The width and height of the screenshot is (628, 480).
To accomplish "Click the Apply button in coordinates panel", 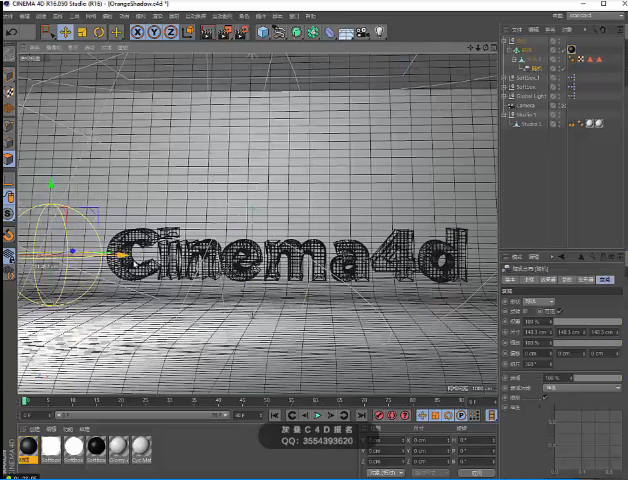I will coord(476,473).
